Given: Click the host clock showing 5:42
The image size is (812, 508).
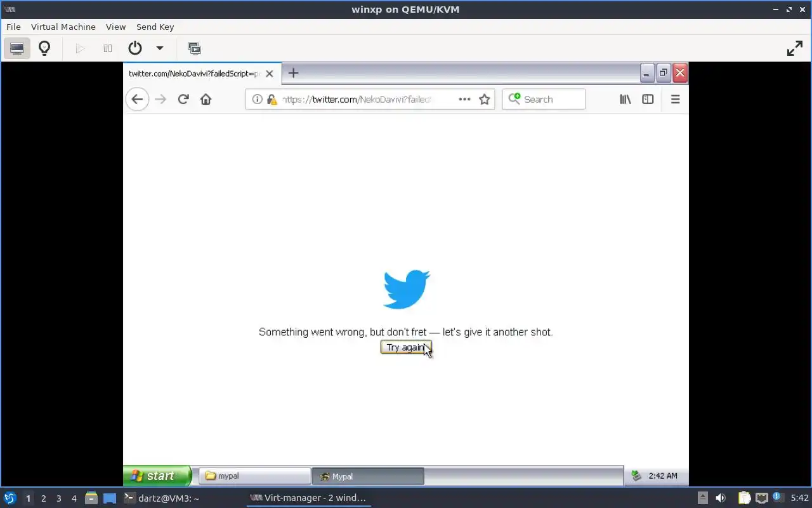Looking at the screenshot, I should [799, 498].
